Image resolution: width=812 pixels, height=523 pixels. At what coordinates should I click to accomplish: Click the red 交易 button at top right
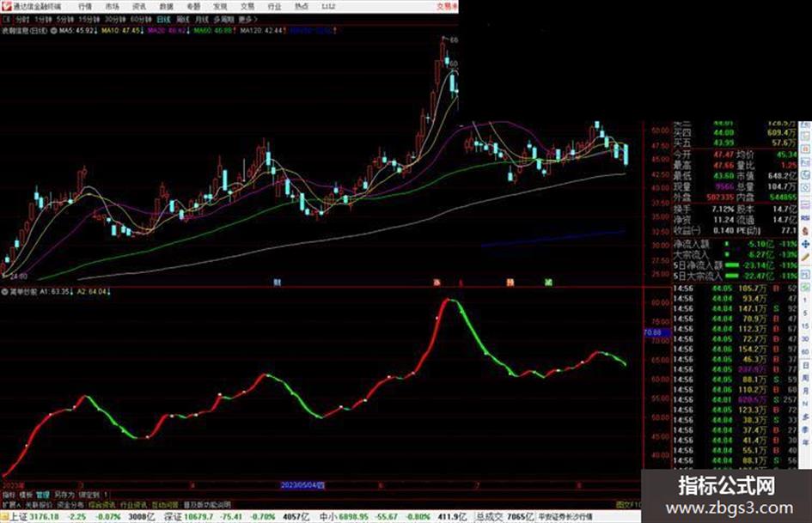447,7
